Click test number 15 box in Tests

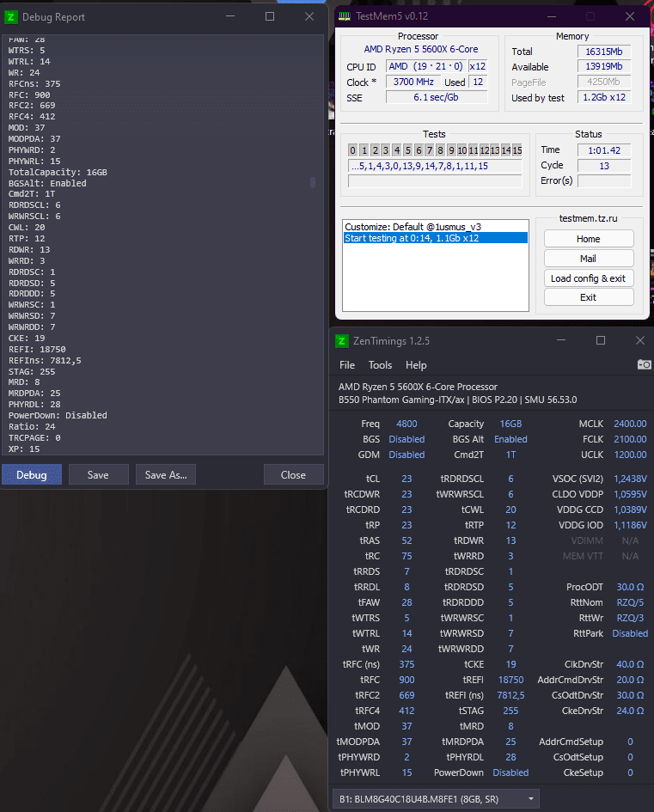click(x=517, y=150)
